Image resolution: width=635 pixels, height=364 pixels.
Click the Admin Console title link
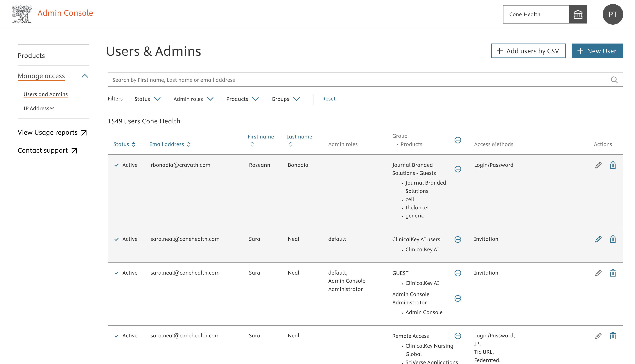click(x=65, y=13)
